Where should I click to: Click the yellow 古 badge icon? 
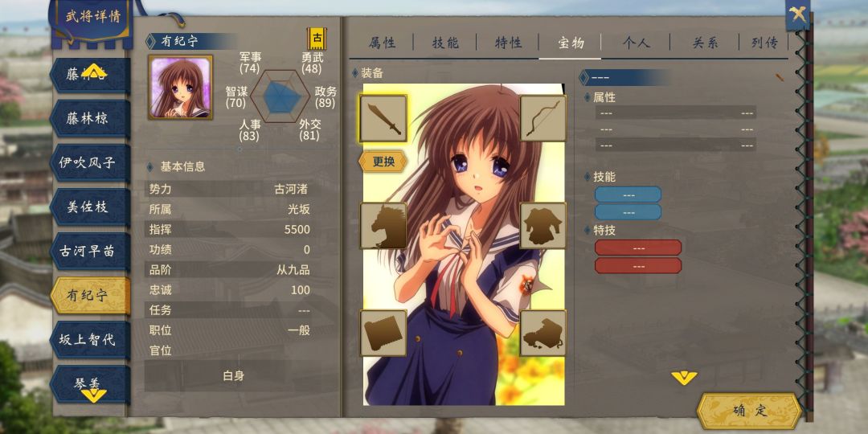pyautogui.click(x=317, y=39)
